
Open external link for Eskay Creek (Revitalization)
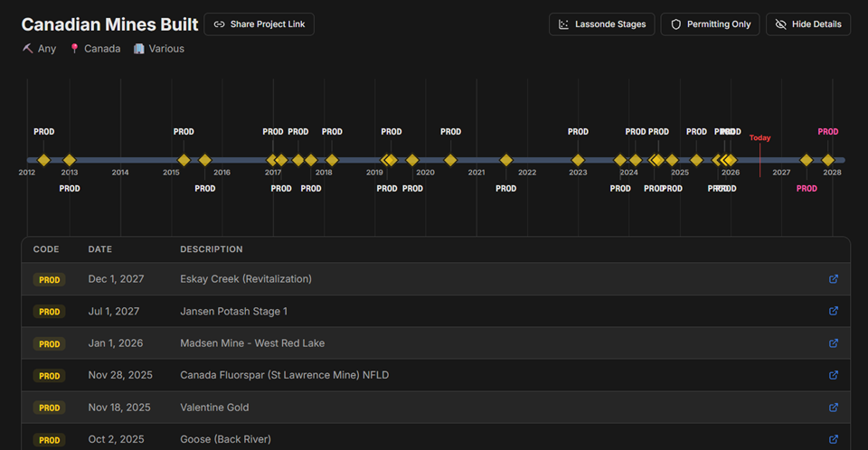pos(833,279)
